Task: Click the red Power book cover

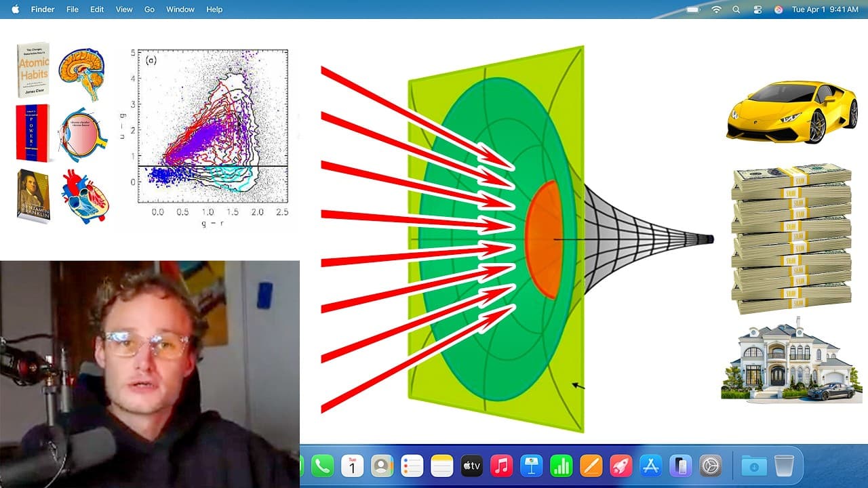Action: pos(33,133)
